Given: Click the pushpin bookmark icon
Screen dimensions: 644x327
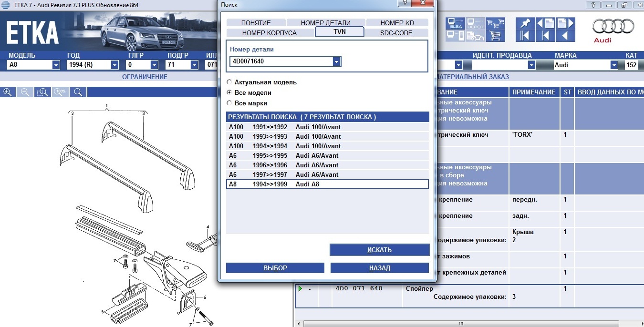Looking at the screenshot, I should (x=525, y=23).
